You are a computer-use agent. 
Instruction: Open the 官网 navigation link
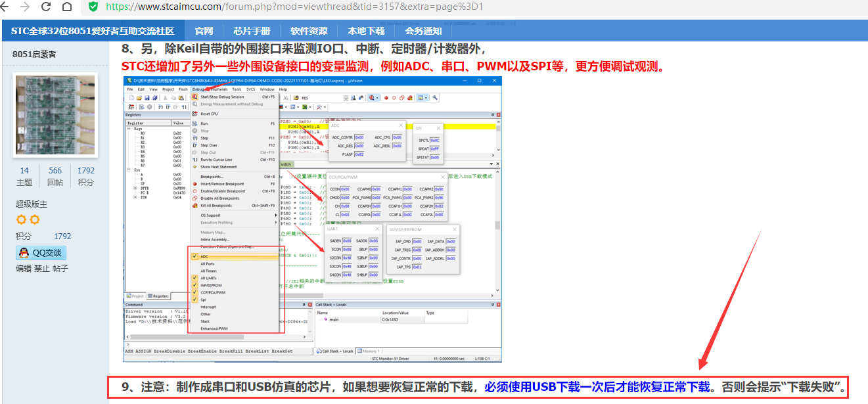(x=204, y=31)
